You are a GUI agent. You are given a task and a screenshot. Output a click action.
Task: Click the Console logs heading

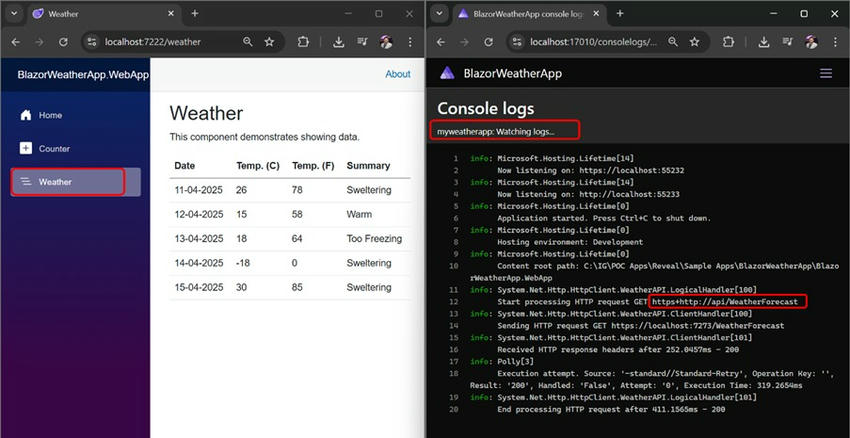pos(486,108)
